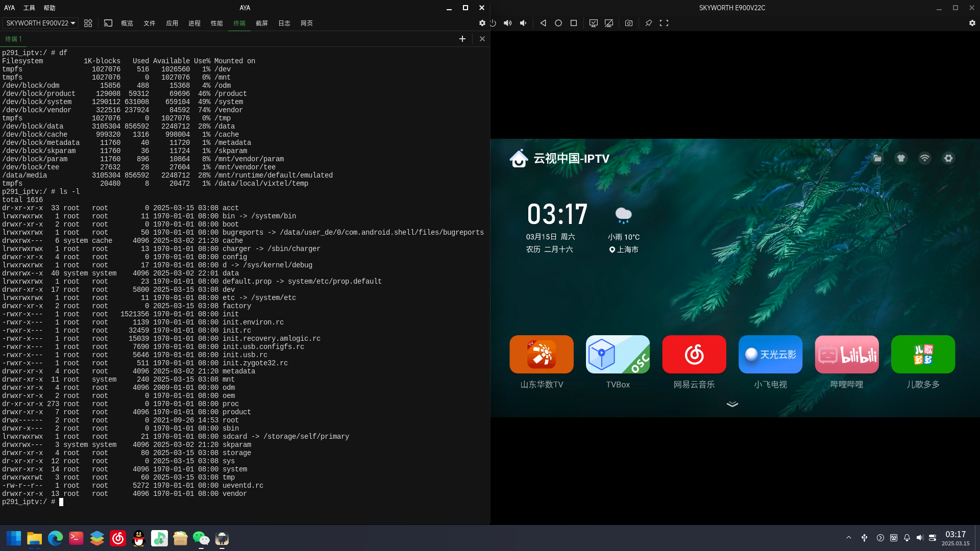Switch to the 应用 tab
The height and width of the screenshot is (551, 980).
[172, 23]
